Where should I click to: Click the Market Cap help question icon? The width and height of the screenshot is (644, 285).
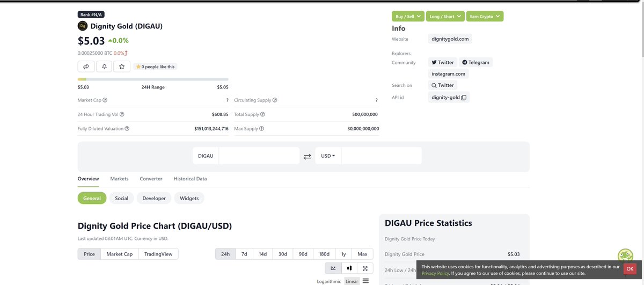pos(105,100)
